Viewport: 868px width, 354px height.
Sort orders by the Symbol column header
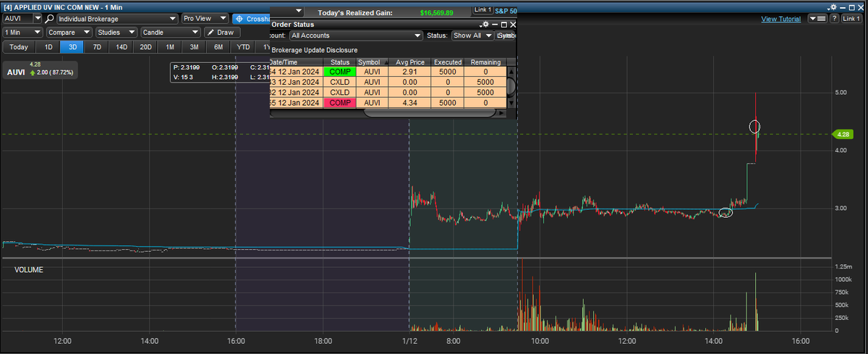(x=372, y=62)
